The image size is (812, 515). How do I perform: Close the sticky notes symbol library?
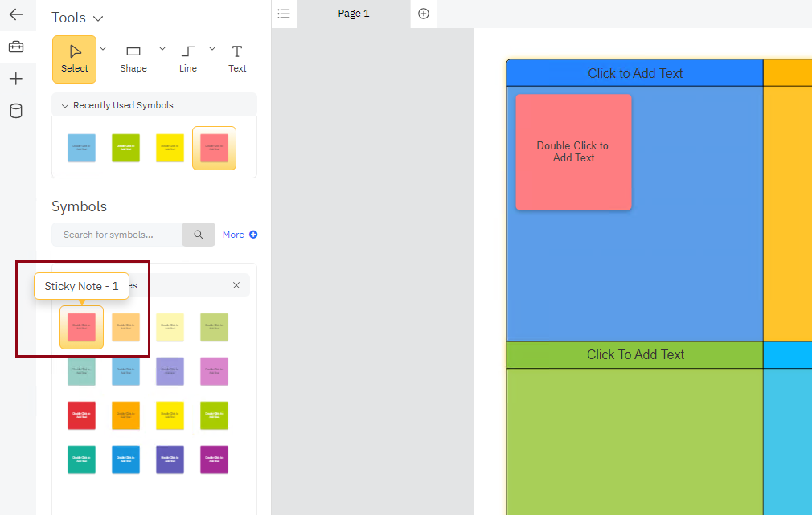236,285
